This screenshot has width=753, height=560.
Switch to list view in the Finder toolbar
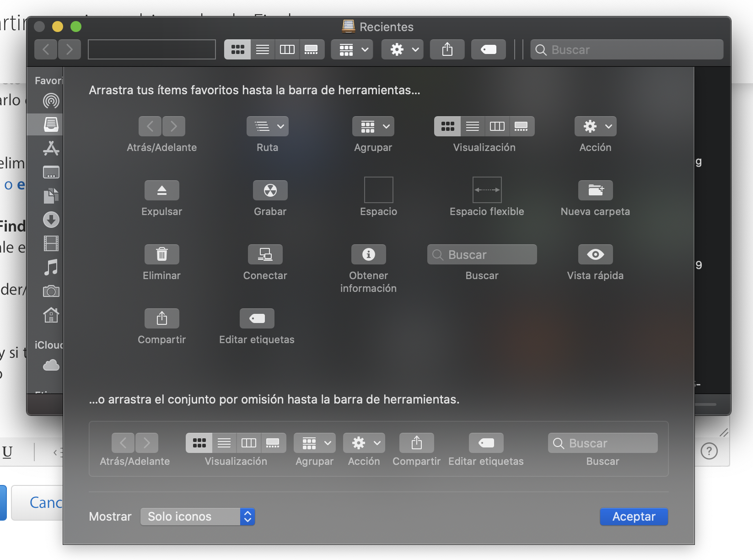[263, 49]
